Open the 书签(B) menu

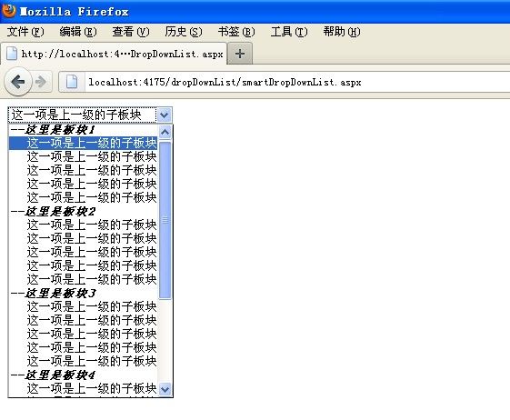click(x=236, y=32)
